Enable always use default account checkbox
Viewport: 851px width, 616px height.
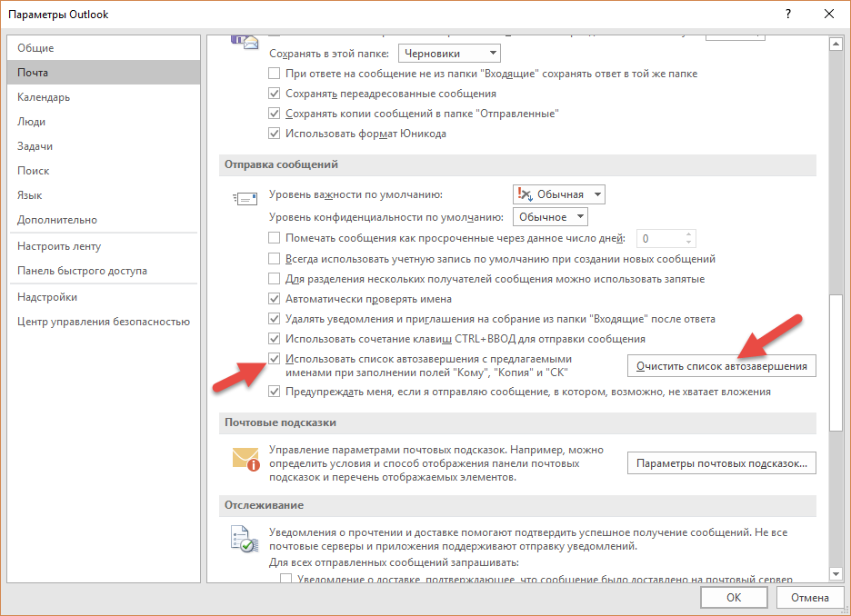274,259
